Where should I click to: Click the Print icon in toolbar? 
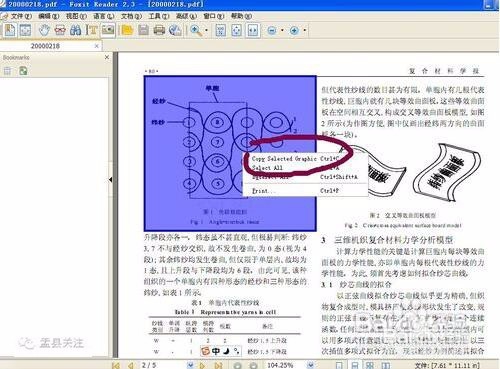[159, 30]
